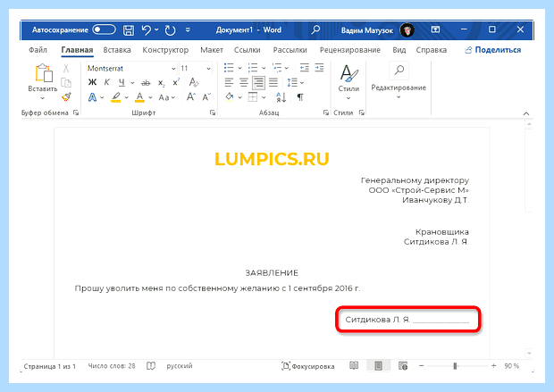Image resolution: width=554 pixels, height=392 pixels.
Task: Collapse the ribbon with the chevron
Action: coord(526,113)
